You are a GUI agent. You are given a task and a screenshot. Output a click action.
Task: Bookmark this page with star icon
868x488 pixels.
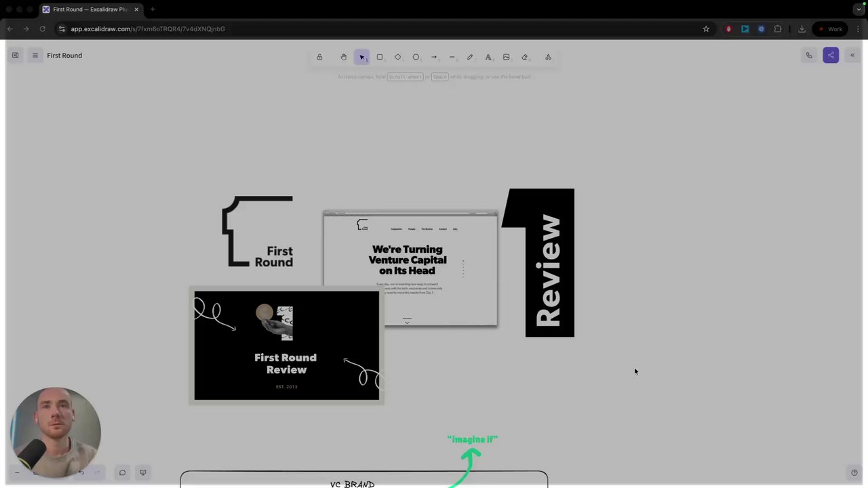click(706, 29)
